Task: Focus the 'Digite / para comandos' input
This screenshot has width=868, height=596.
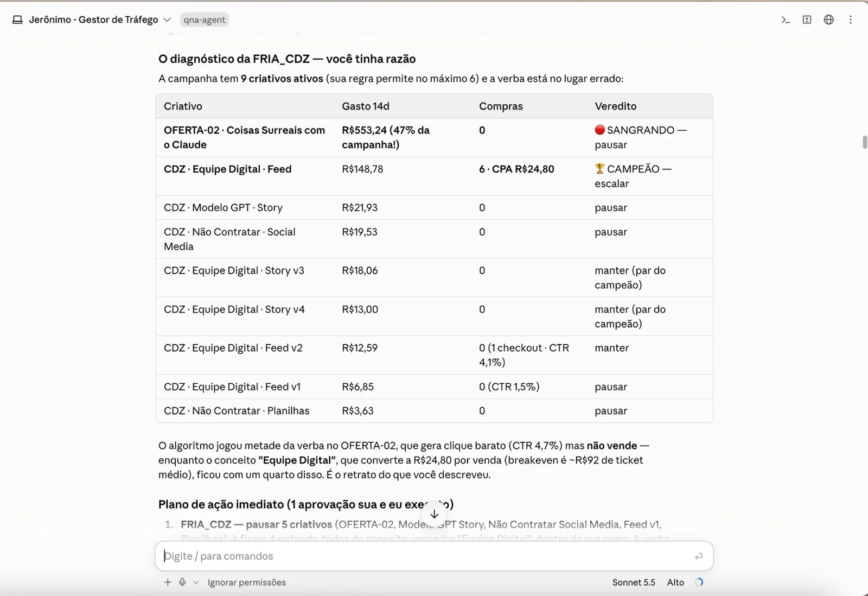Action: coord(434,556)
